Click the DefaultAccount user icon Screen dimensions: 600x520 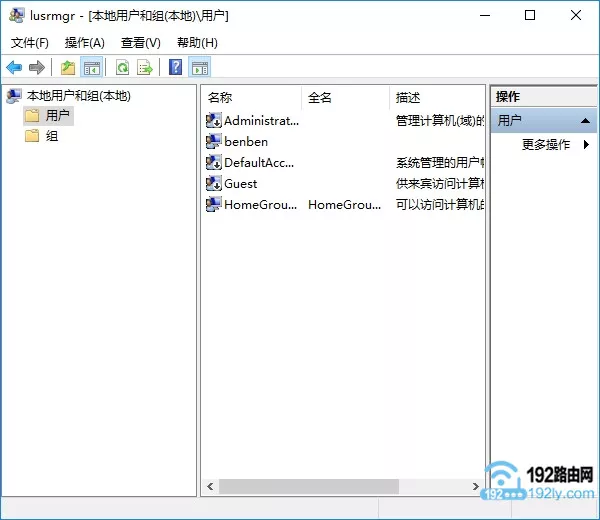pos(214,163)
